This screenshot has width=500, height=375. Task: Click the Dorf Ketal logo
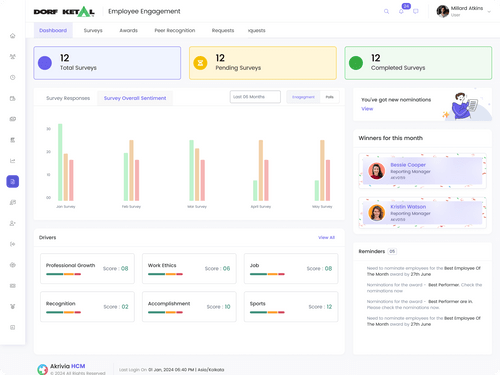[x=64, y=12]
